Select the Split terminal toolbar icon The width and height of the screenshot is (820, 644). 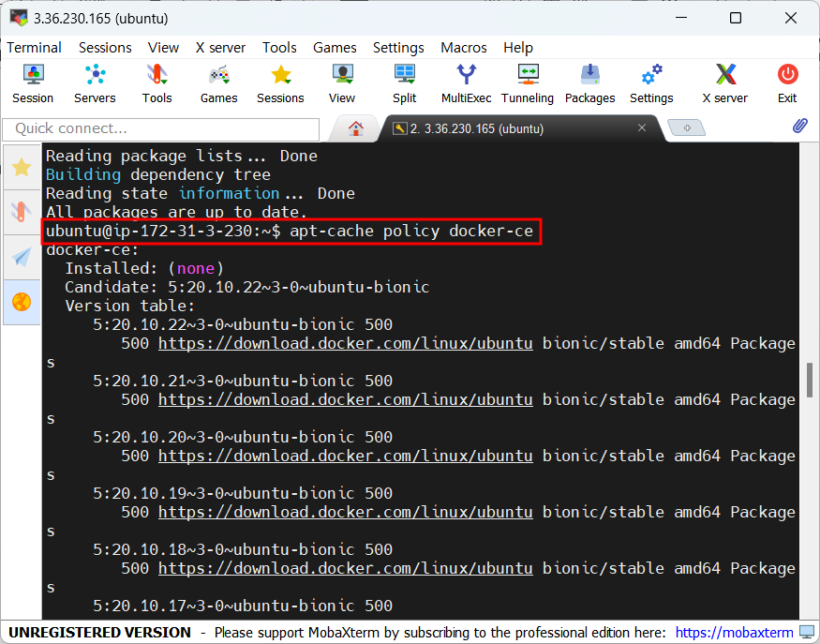pyautogui.click(x=404, y=83)
